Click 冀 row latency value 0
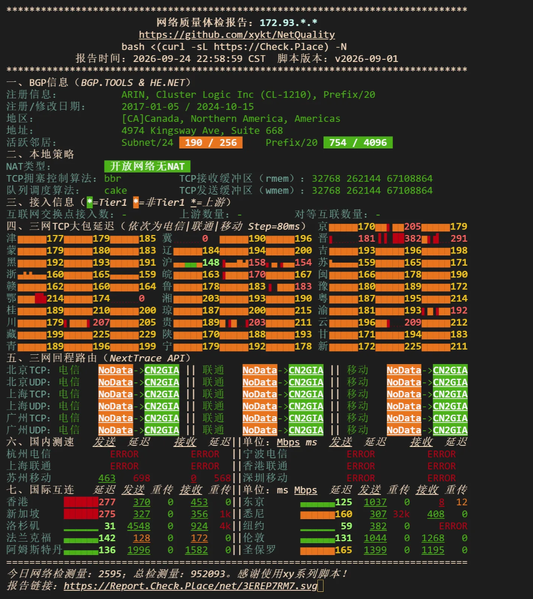 (x=205, y=238)
